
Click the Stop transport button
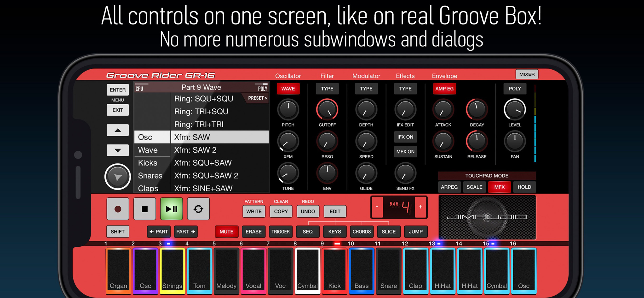click(145, 209)
